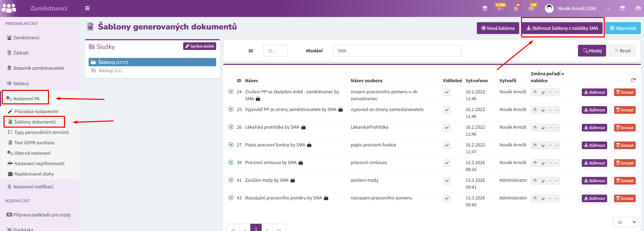Image resolution: width=644 pixels, height=231 pixels.
Task: Toggle the hamburger menu icon
Action: click(87, 8)
